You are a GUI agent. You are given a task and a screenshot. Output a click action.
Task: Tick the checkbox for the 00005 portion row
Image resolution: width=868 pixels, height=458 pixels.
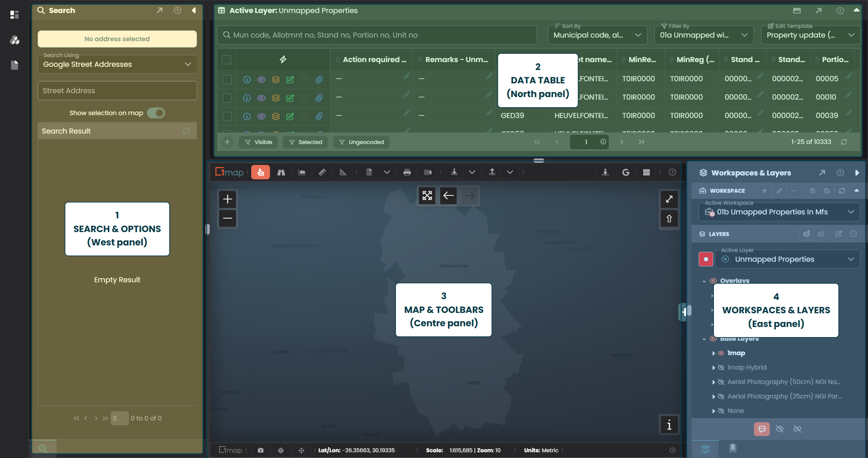click(x=227, y=79)
